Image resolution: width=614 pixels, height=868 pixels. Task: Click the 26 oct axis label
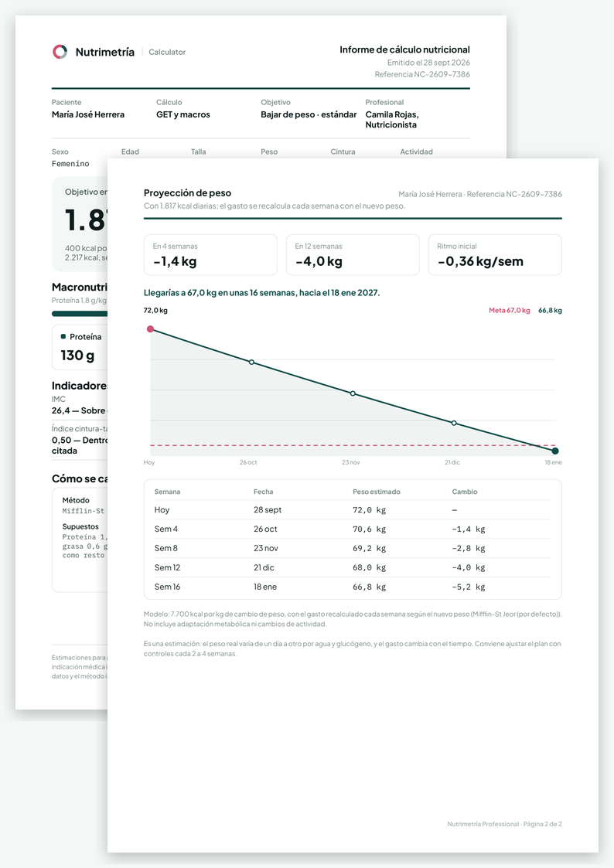248,462
